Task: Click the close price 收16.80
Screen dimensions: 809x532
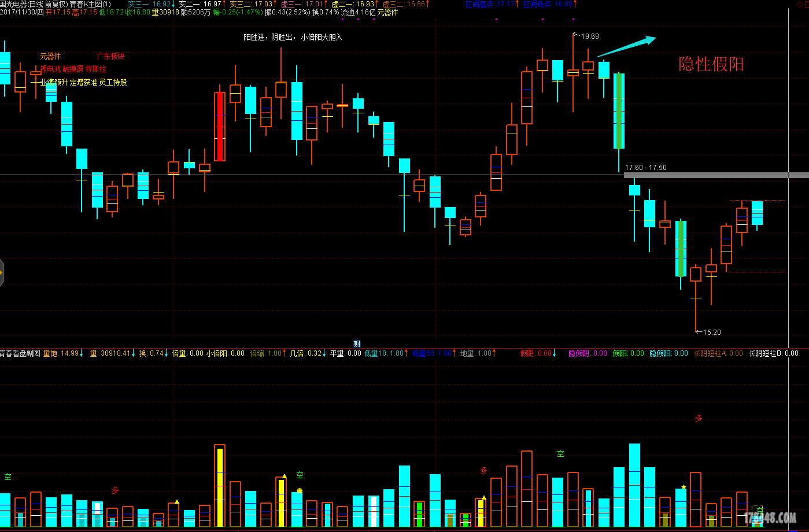Action: pyautogui.click(x=138, y=12)
